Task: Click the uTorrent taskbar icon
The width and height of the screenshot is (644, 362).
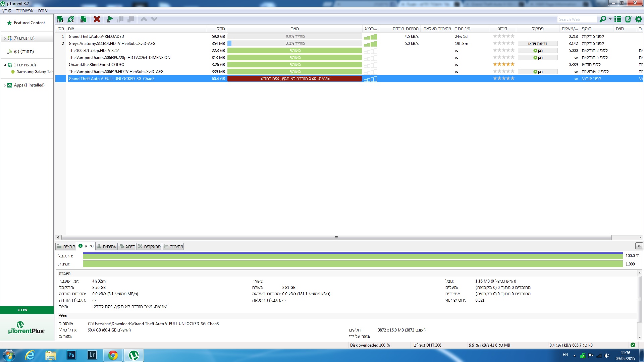Action: coord(134,355)
